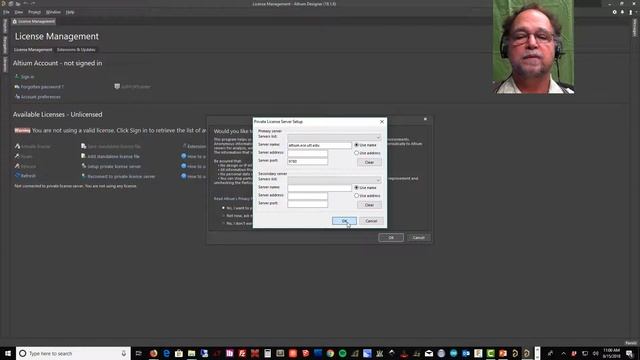The height and width of the screenshot is (360, 640).
Task: Open Google Chrome from the taskbar
Action: click(330, 353)
